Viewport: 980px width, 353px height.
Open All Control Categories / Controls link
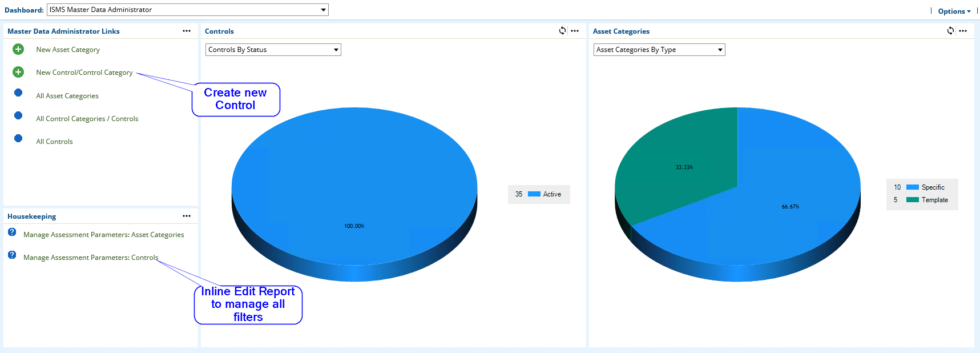click(87, 119)
